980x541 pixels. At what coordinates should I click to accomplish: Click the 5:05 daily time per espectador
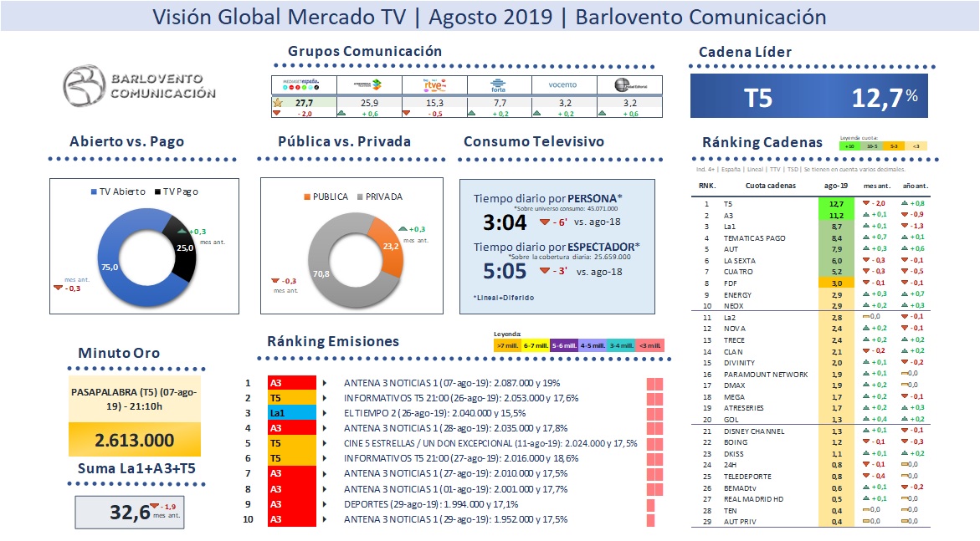(x=505, y=271)
